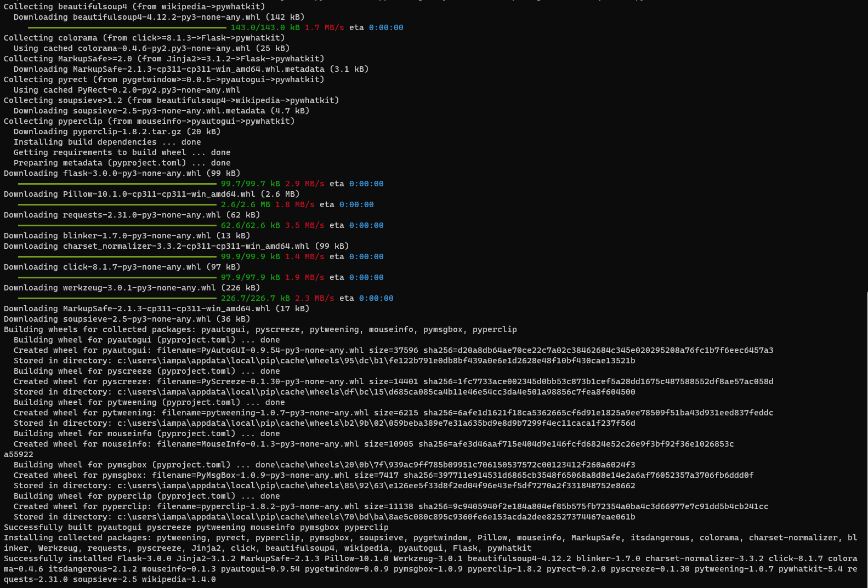
Task: Click the "Downloading Pillow-10.1.0" line
Action: (152, 194)
